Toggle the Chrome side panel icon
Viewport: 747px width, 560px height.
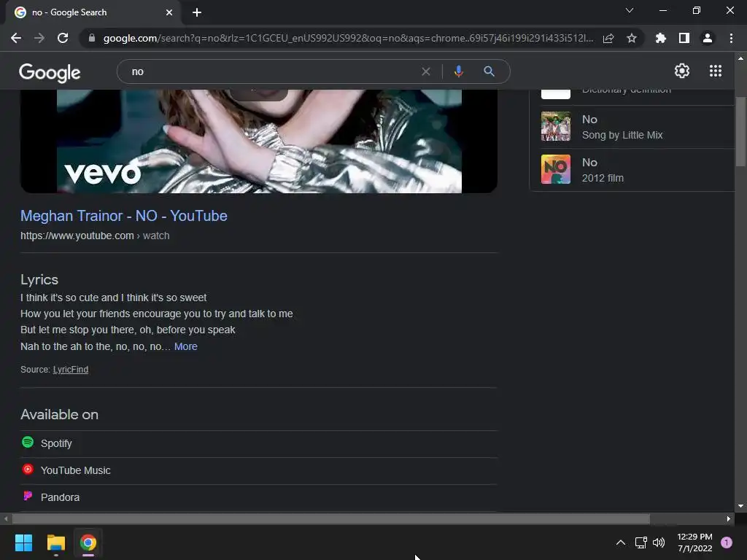684,38
